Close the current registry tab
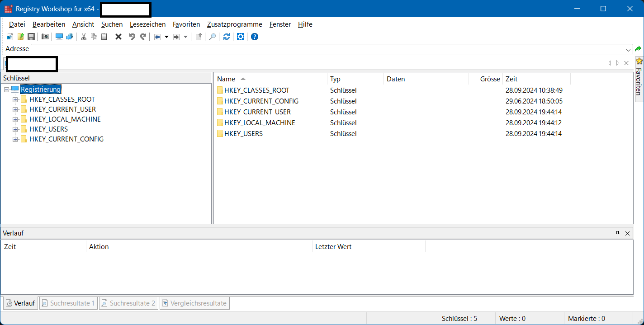This screenshot has height=325, width=644. point(626,63)
